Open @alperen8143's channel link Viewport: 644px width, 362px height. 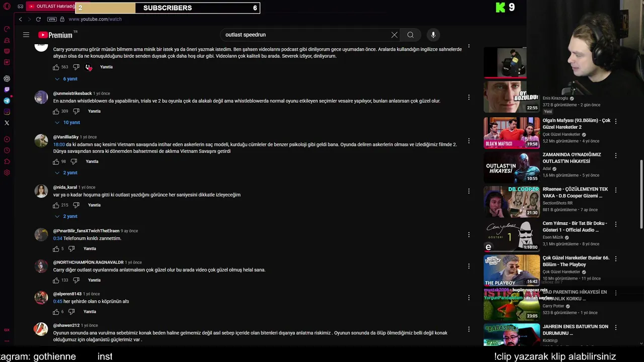click(67, 294)
